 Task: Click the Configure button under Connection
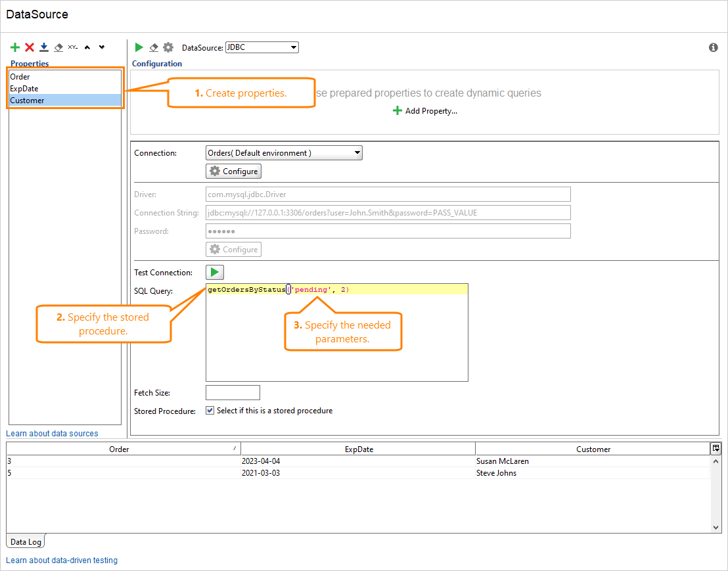[233, 171]
